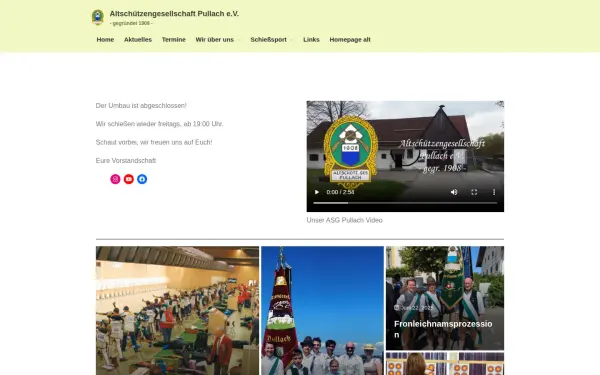
Task: Play the ASG Pullach video
Action: [316, 192]
